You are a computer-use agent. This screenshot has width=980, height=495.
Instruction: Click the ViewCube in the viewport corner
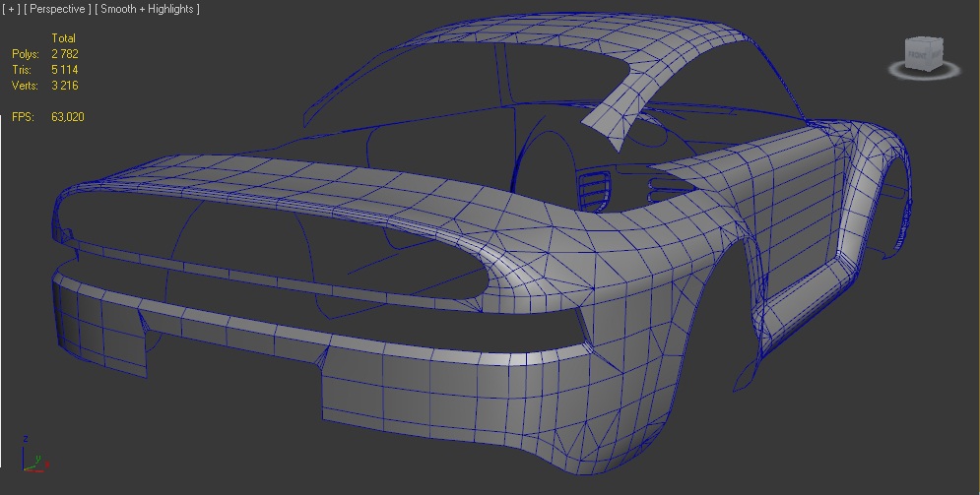[x=924, y=54]
